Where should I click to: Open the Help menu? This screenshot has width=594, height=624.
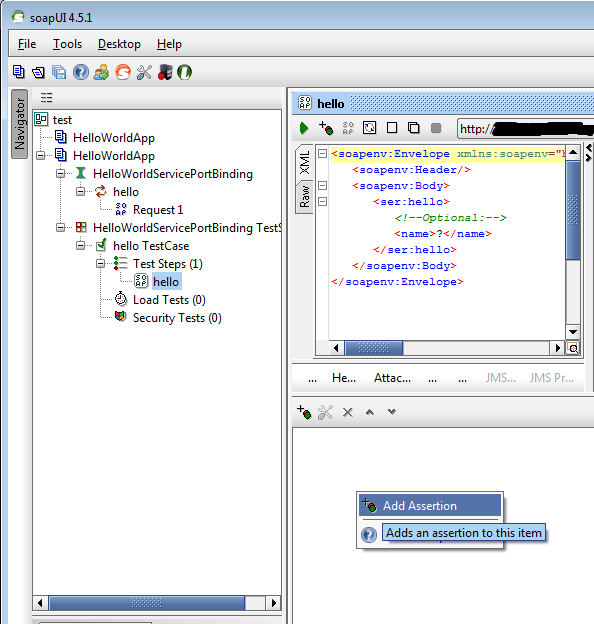click(169, 44)
